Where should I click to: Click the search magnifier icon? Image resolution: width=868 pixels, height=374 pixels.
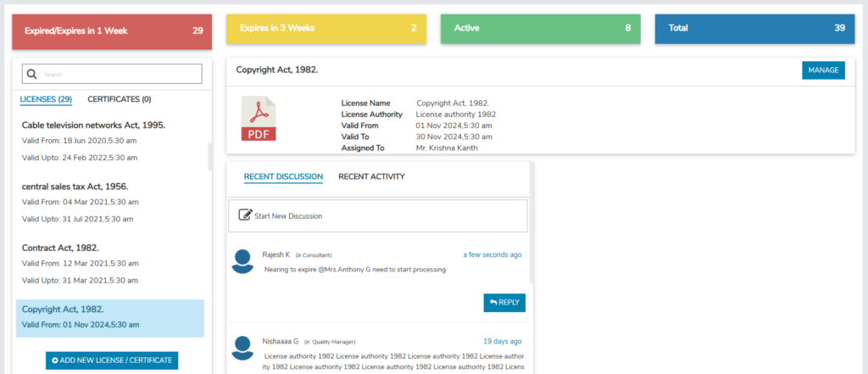(32, 75)
